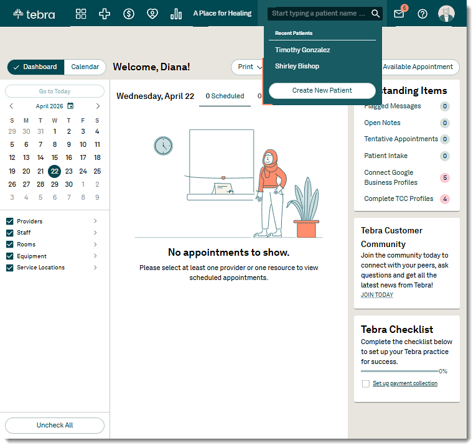Select April 15 in mini calendar
This screenshot has height=448, width=476.
click(55, 157)
